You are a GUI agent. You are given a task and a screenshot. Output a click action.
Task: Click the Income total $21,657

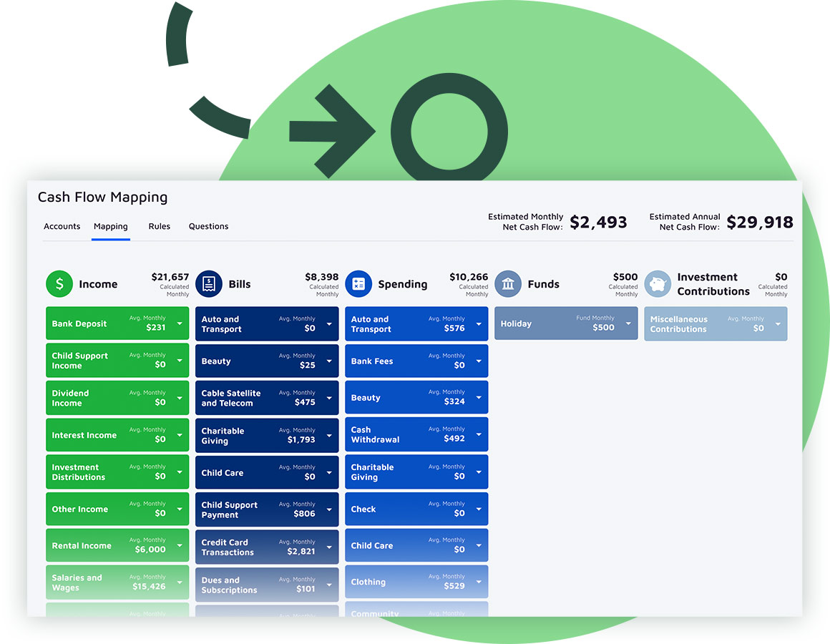coord(170,277)
